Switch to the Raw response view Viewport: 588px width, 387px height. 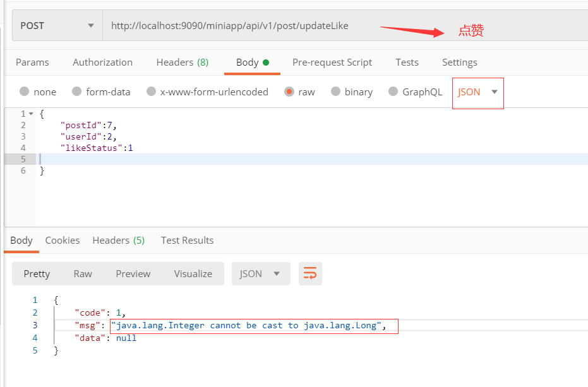(x=83, y=274)
